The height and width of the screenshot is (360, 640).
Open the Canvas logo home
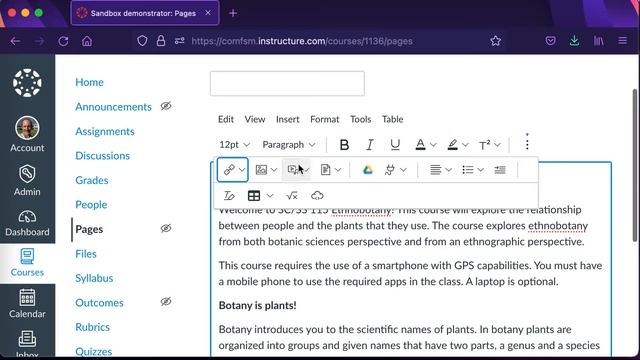coord(27,83)
